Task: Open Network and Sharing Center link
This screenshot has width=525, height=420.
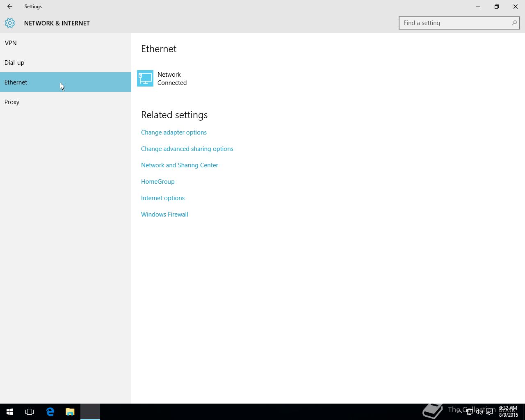Action: pyautogui.click(x=180, y=165)
